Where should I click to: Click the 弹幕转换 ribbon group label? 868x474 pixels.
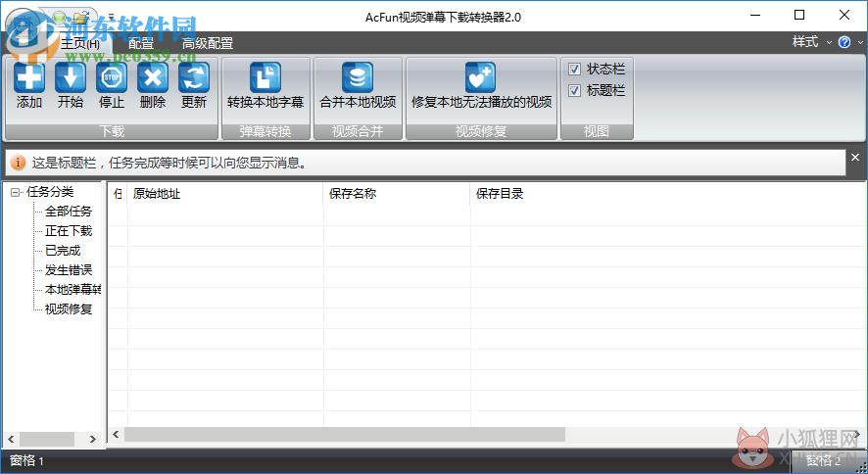pyautogui.click(x=265, y=131)
